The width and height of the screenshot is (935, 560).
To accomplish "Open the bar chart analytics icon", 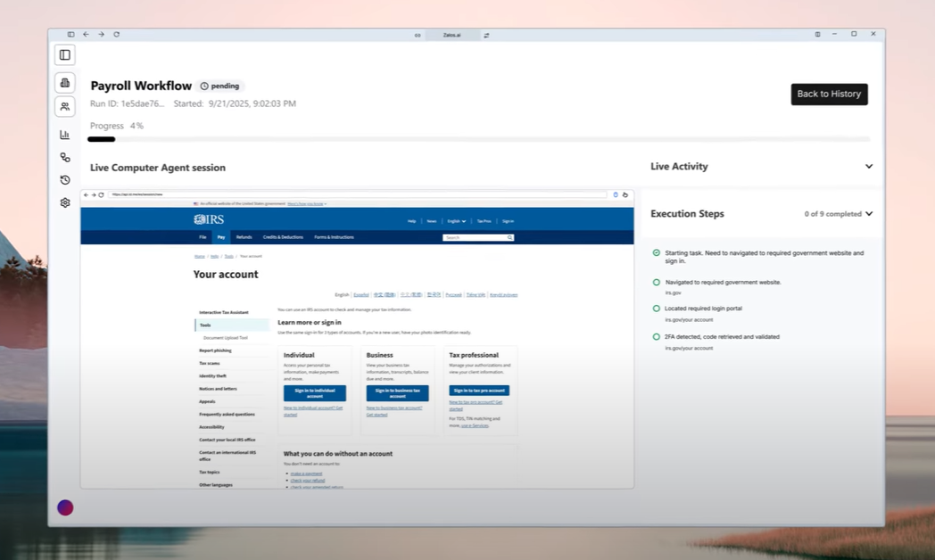I will click(x=65, y=135).
